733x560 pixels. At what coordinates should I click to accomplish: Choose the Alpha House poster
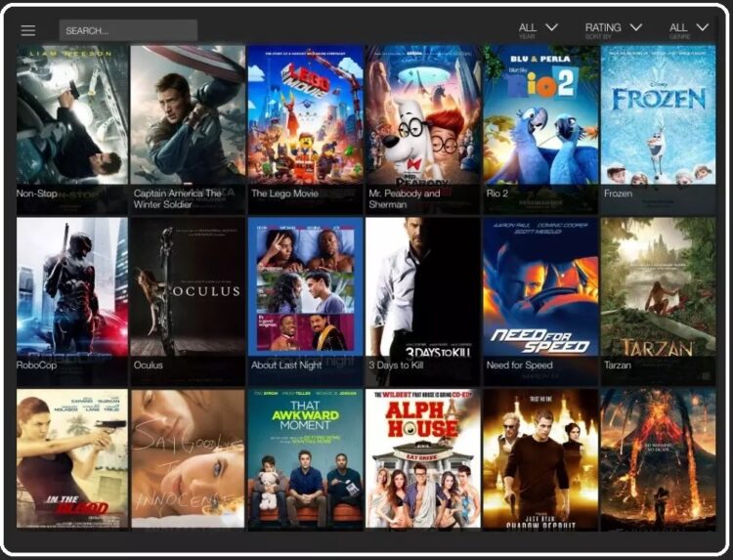pos(423,459)
